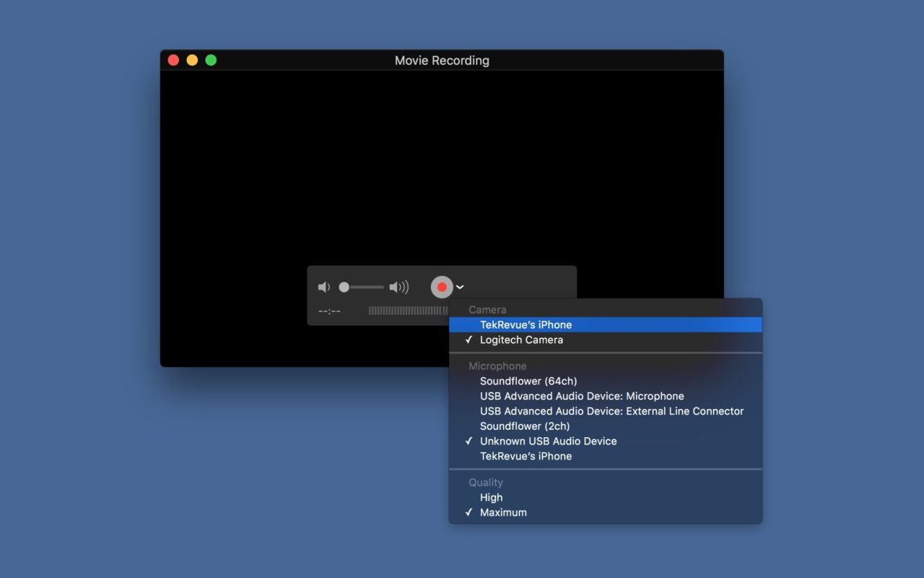Click the green full-screen window button
Image resolution: width=924 pixels, height=578 pixels.
pos(211,60)
